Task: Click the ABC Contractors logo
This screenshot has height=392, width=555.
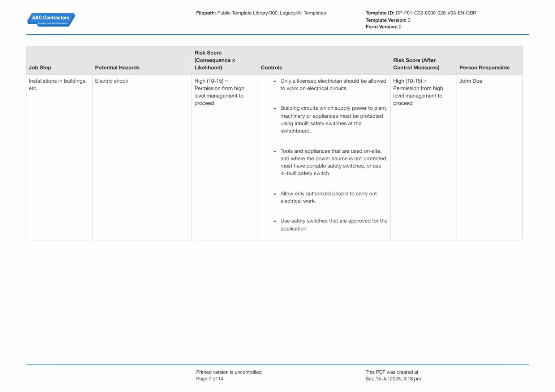Action: click(x=51, y=19)
